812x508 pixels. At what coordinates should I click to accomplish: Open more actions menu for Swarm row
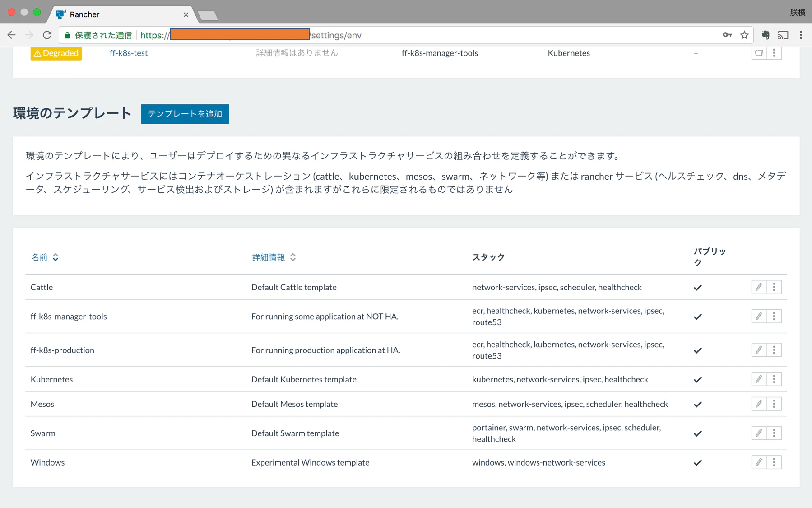774,433
